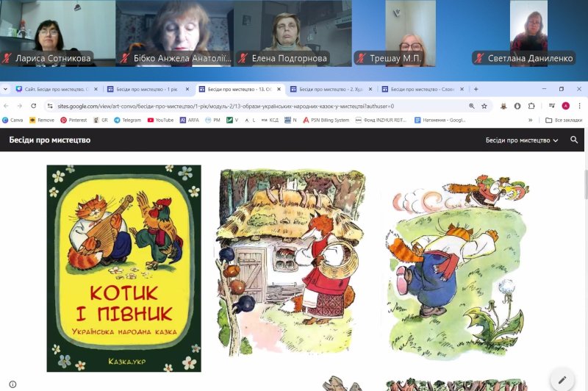Open the info icon at bottom left

click(12, 384)
